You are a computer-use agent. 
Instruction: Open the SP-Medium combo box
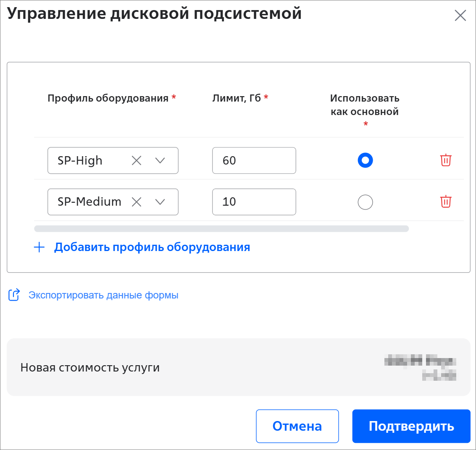(x=113, y=202)
